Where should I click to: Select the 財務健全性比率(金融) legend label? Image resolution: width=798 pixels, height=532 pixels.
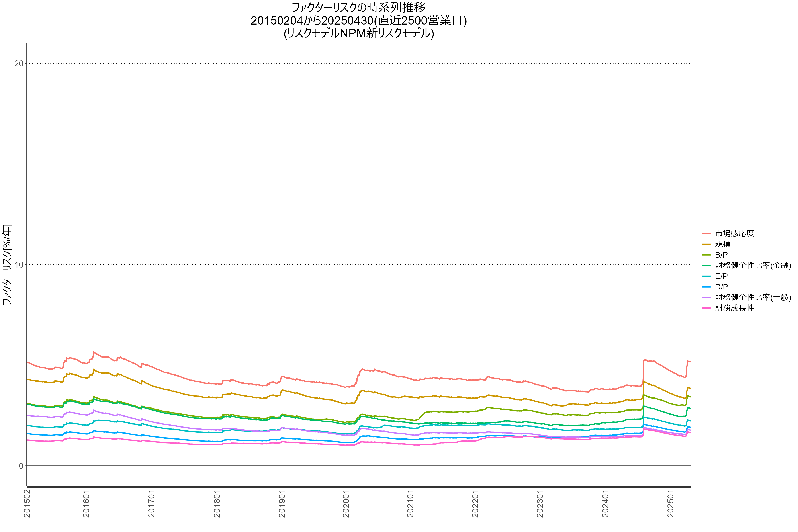tap(753, 265)
